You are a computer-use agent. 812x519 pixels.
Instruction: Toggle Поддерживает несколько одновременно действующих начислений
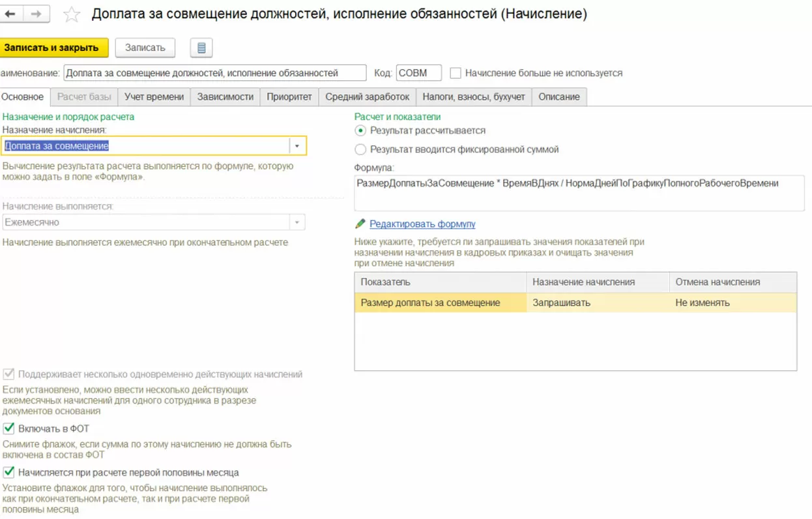(8, 374)
